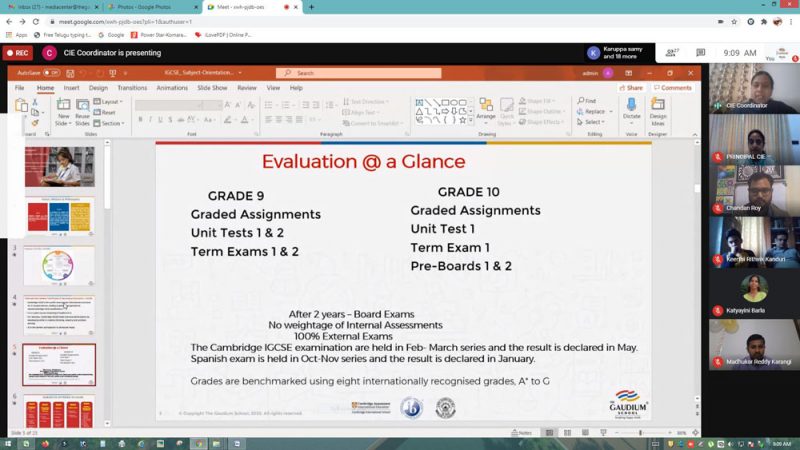Adjust the zoom slider in status bar
800x450 pixels.
[642, 433]
